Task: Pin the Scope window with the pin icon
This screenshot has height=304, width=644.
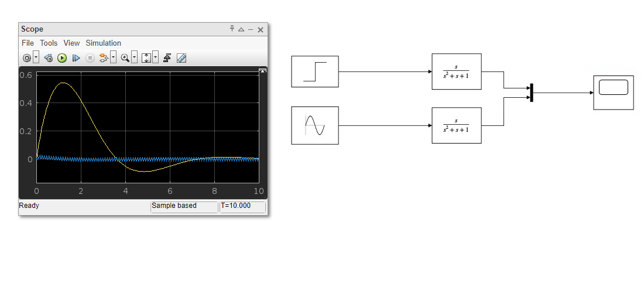Action: point(232,29)
